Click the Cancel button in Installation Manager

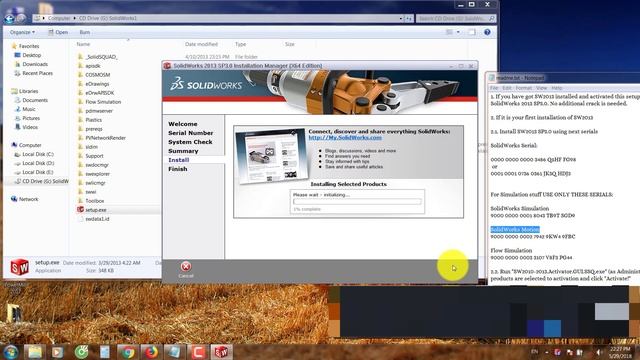coord(186,269)
